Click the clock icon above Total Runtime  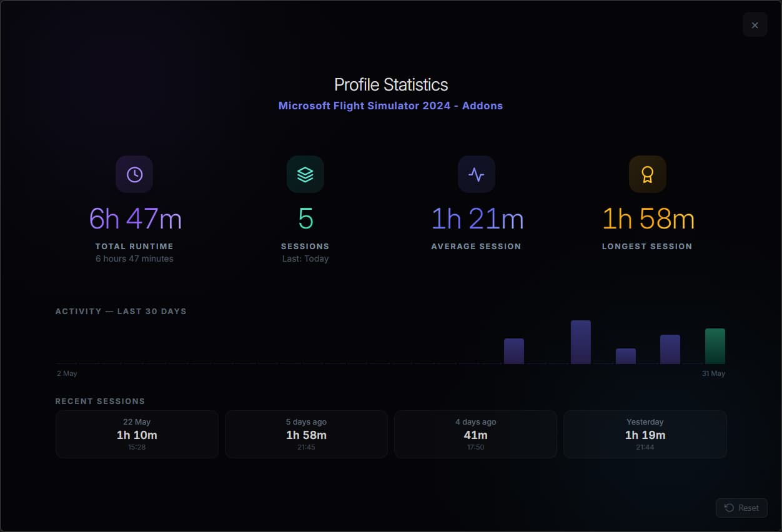pos(134,174)
